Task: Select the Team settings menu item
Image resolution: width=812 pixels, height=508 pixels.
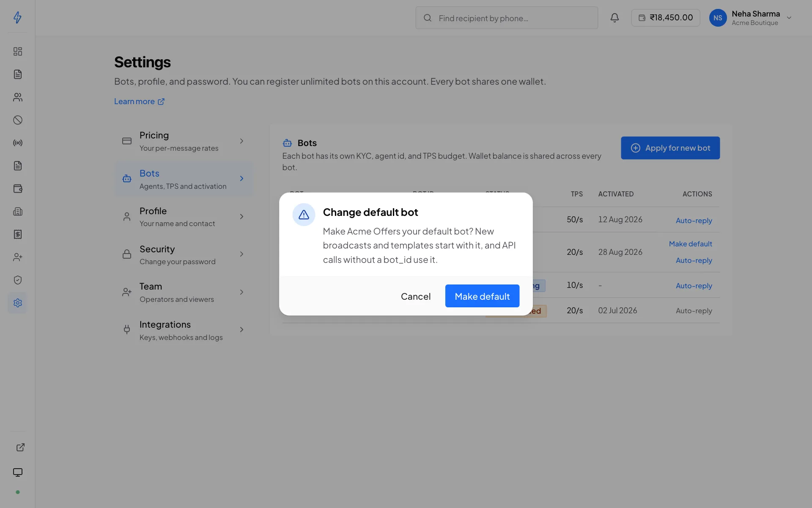Action: pyautogui.click(x=184, y=292)
